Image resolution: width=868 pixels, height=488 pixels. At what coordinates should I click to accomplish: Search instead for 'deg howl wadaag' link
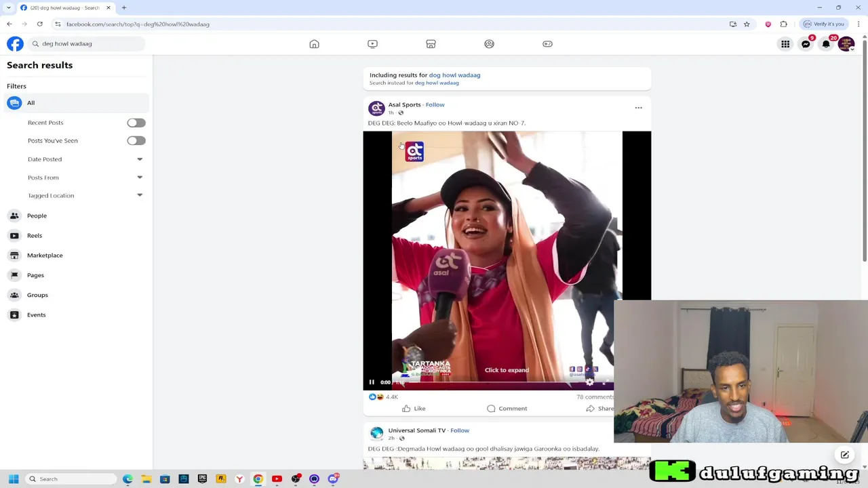(x=437, y=83)
